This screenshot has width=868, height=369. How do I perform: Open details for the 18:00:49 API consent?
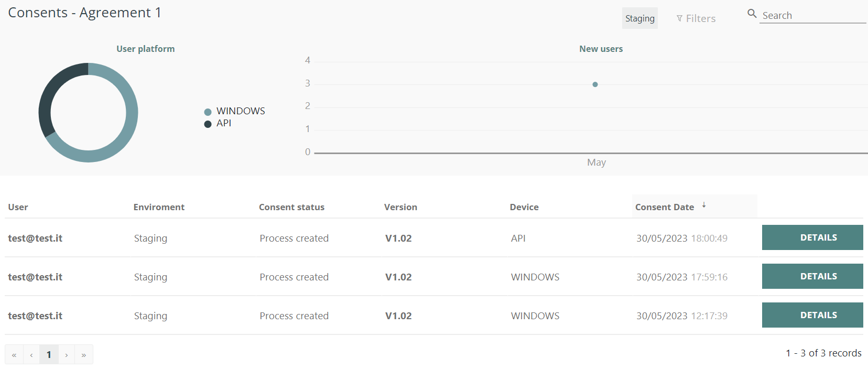point(812,237)
